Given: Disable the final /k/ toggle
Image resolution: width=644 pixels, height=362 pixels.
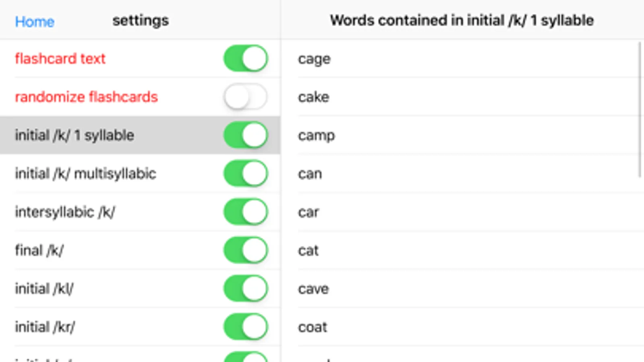Looking at the screenshot, I should pyautogui.click(x=246, y=250).
